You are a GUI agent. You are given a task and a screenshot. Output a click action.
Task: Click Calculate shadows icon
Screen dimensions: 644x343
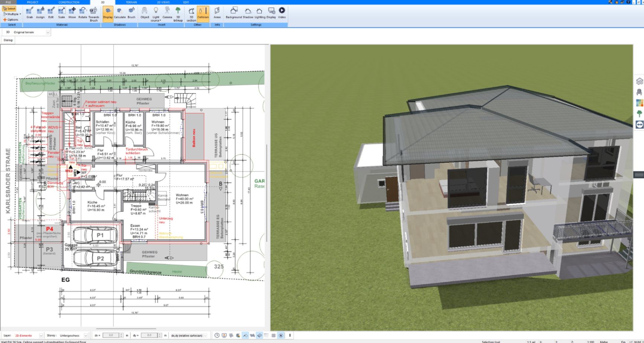pos(120,13)
